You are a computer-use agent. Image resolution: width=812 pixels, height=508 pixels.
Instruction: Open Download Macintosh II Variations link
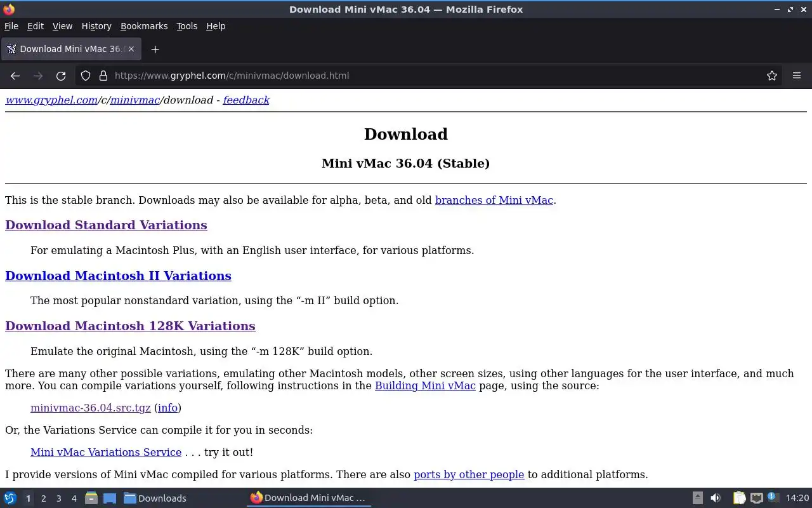pos(118,276)
